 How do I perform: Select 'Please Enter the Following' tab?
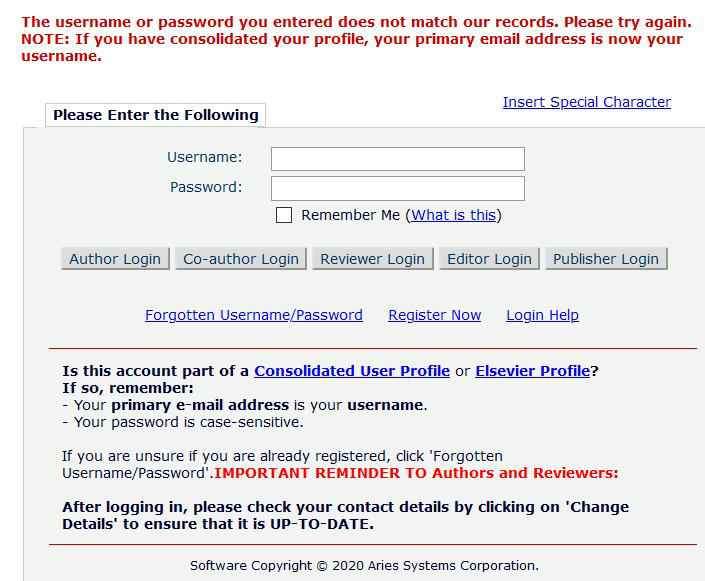click(x=156, y=115)
